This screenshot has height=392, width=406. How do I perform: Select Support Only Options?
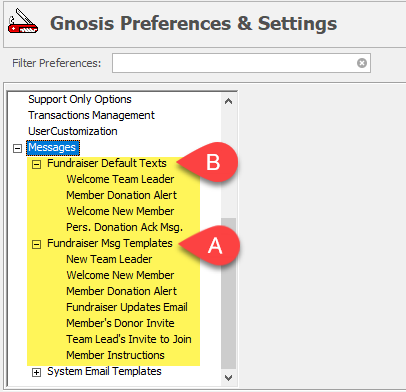pyautogui.click(x=80, y=99)
